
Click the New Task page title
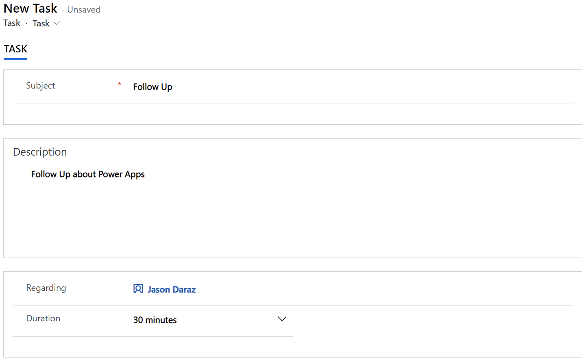click(30, 9)
